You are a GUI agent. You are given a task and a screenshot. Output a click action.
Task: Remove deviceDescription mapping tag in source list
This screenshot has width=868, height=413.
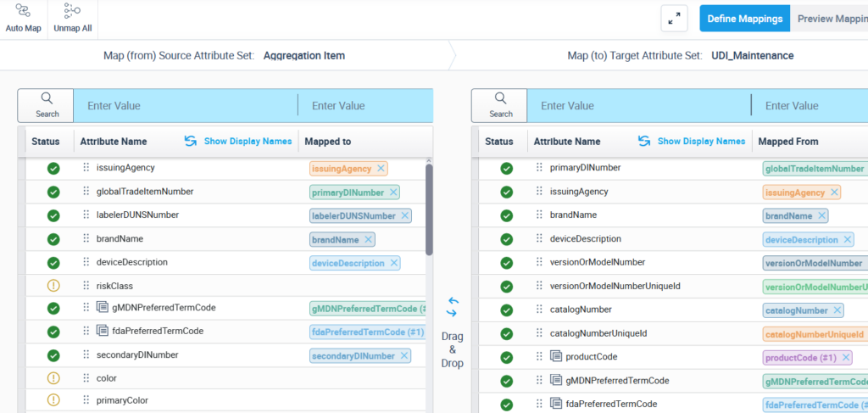tap(393, 263)
